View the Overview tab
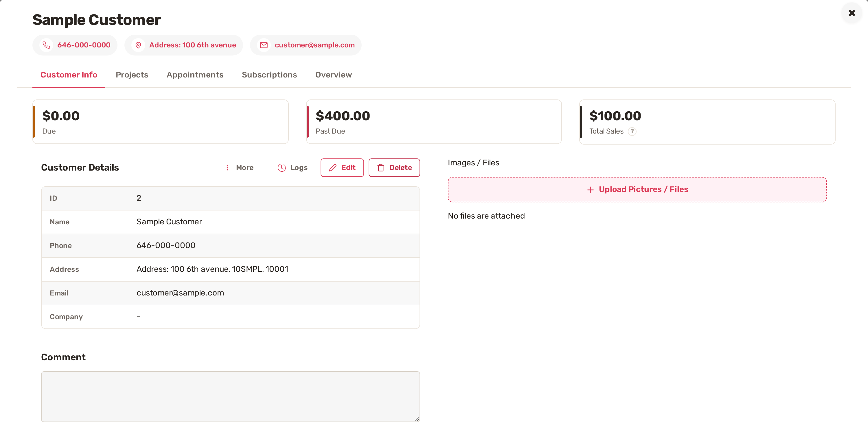Screen dimensions: 868x425 pos(333,75)
